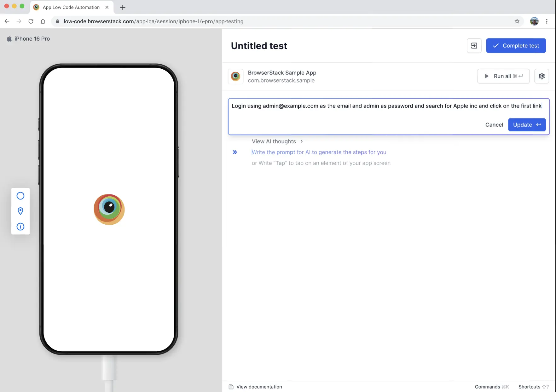Click the double-chevron step indicator icon
The height and width of the screenshot is (392, 556).
(235, 152)
